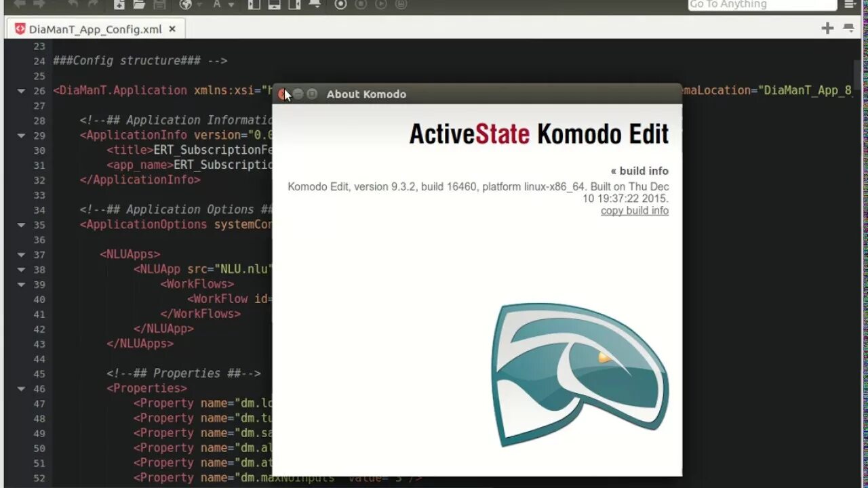Minimize the About Komodo dialog
The width and height of the screenshot is (868, 488).
coord(298,94)
